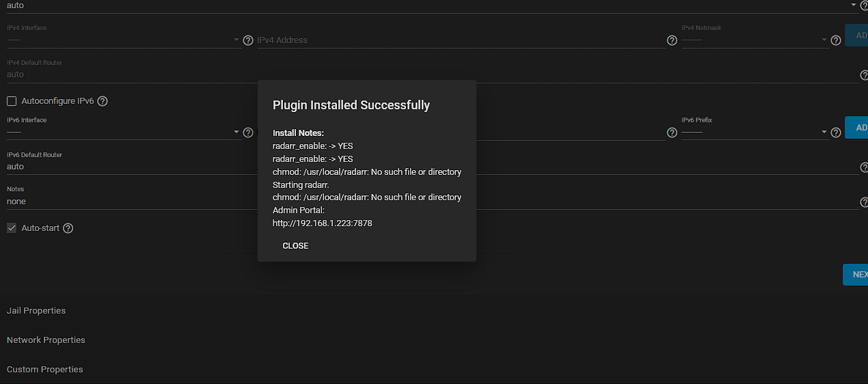Expand the Jail Properties section
Image resolution: width=868 pixels, height=384 pixels.
pos(36,311)
